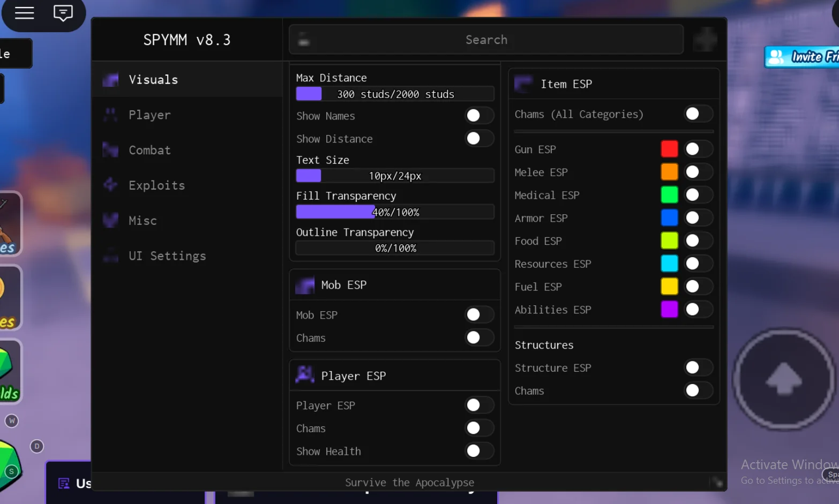
Task: Click the plus icon beside search bar
Action: tap(705, 39)
